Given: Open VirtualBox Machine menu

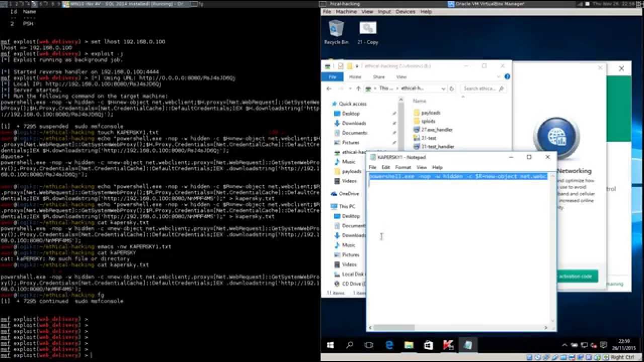Looking at the screenshot, I should [346, 12].
